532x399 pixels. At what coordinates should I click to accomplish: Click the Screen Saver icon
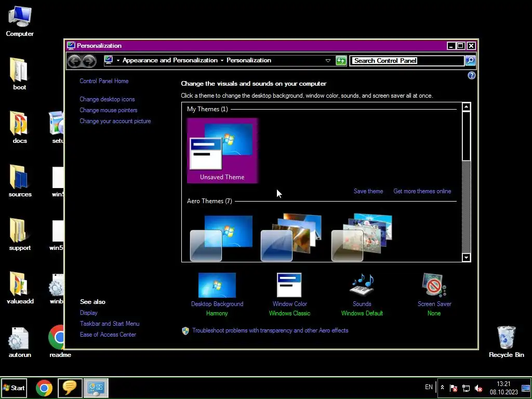[434, 285]
